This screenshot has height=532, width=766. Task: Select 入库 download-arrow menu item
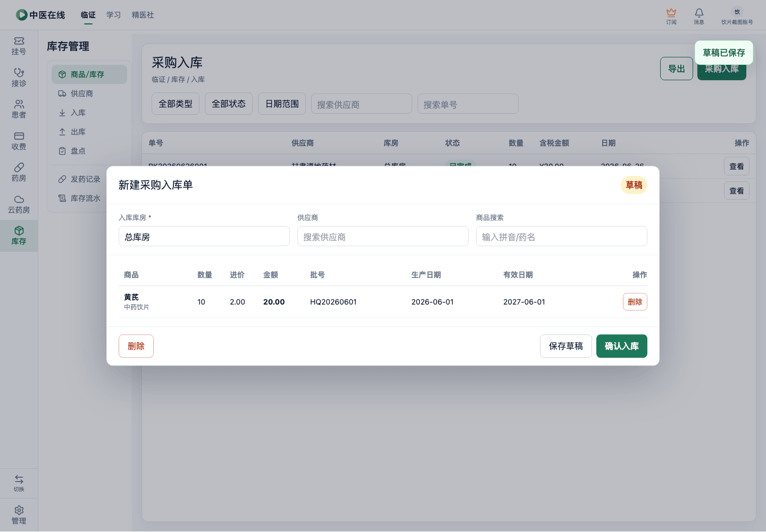pyautogui.click(x=89, y=113)
